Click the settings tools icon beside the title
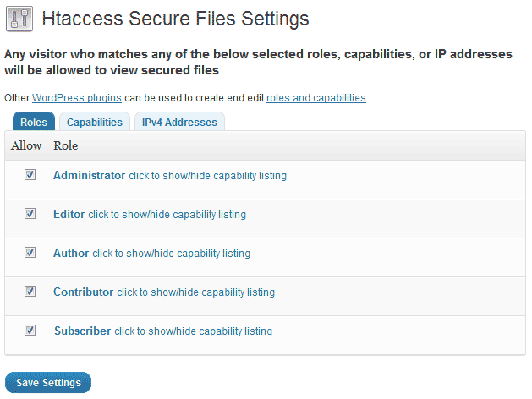Image resolution: width=532 pixels, height=399 pixels. pyautogui.click(x=19, y=19)
